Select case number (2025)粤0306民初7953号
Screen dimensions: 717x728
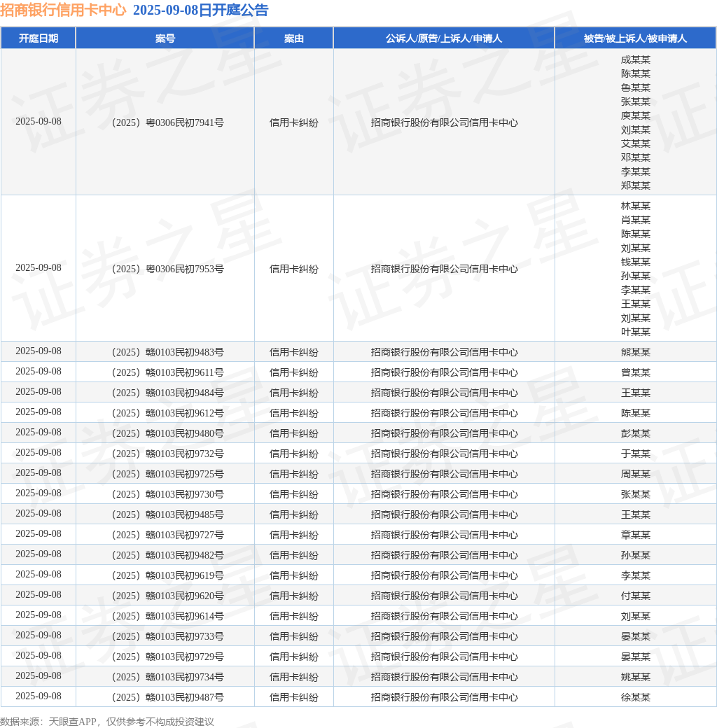pyautogui.click(x=167, y=269)
